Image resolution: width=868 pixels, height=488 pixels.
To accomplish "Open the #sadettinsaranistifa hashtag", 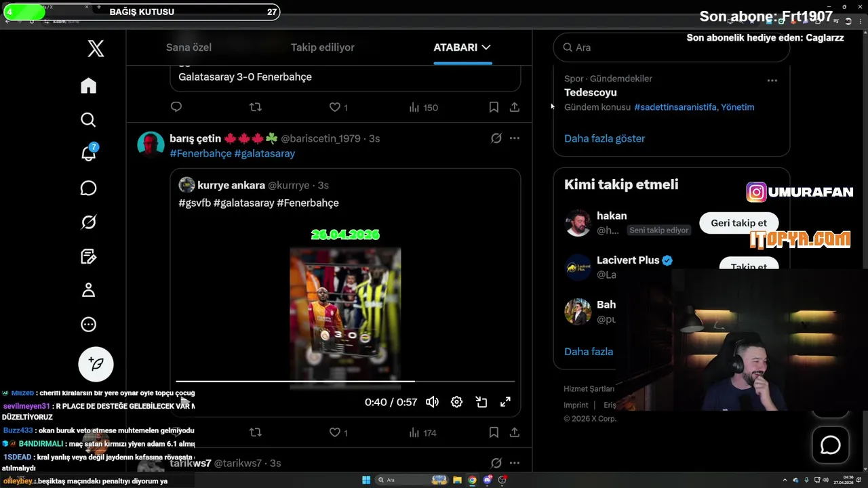I will coord(675,107).
